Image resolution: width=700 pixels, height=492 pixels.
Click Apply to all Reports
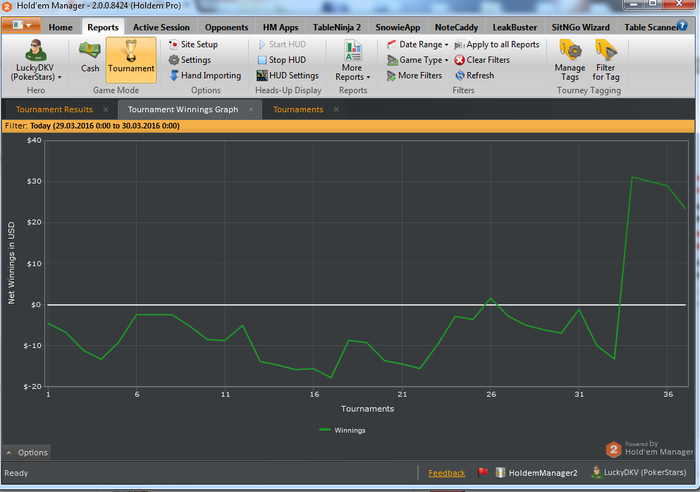coord(496,44)
